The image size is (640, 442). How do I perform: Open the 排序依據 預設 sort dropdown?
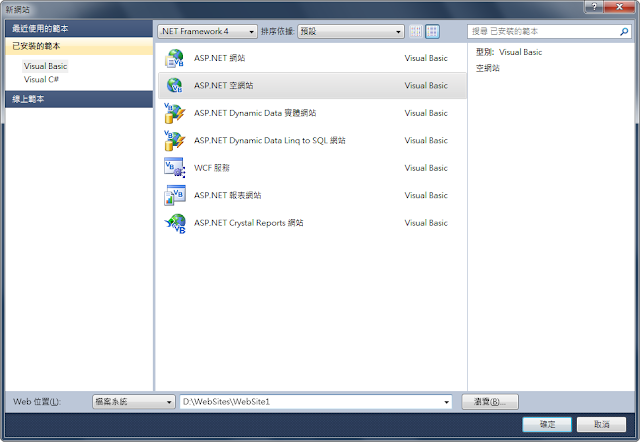click(351, 31)
